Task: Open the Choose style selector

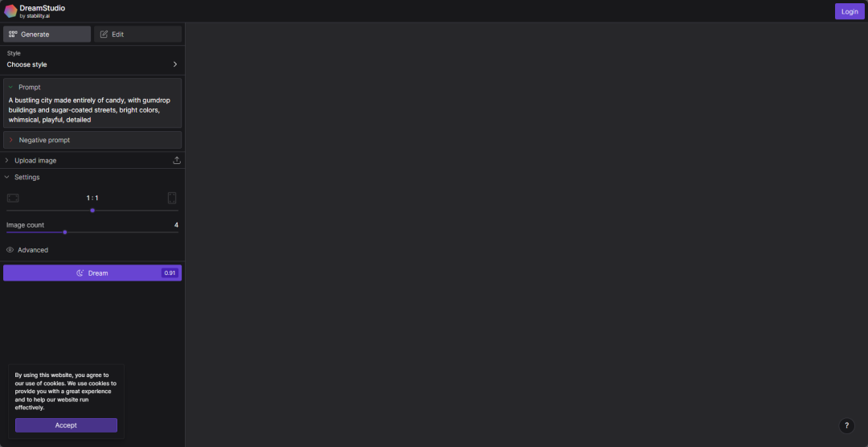Action: click(92, 60)
